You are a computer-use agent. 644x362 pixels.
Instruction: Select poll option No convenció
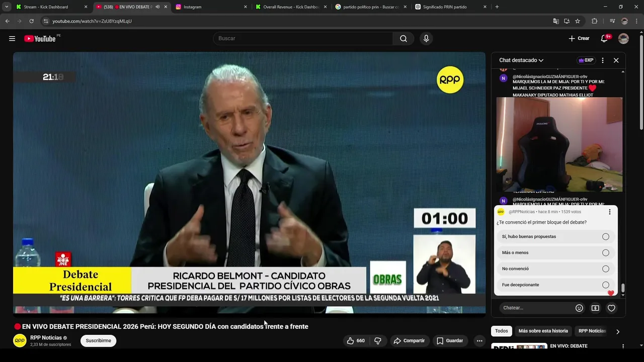point(555,269)
